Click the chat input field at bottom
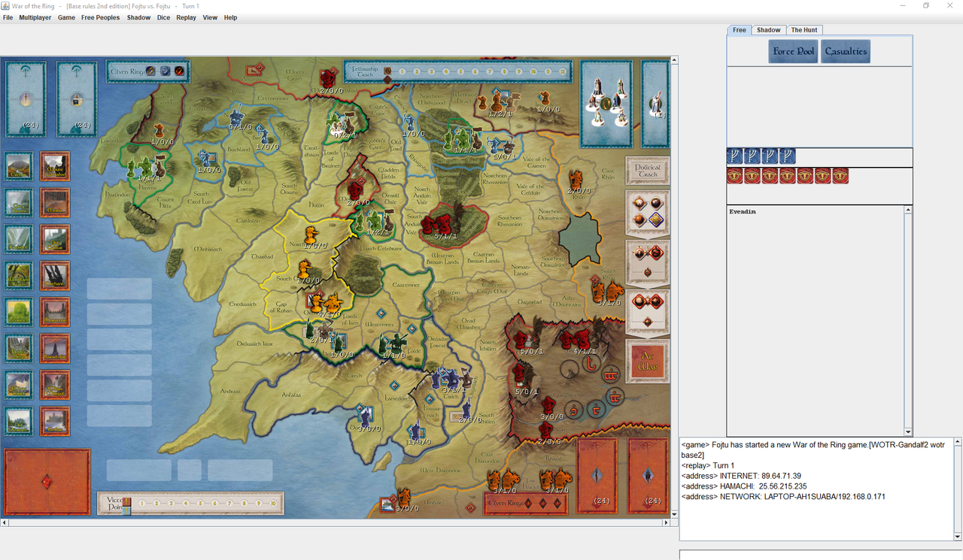The height and width of the screenshot is (560, 963). [821, 555]
